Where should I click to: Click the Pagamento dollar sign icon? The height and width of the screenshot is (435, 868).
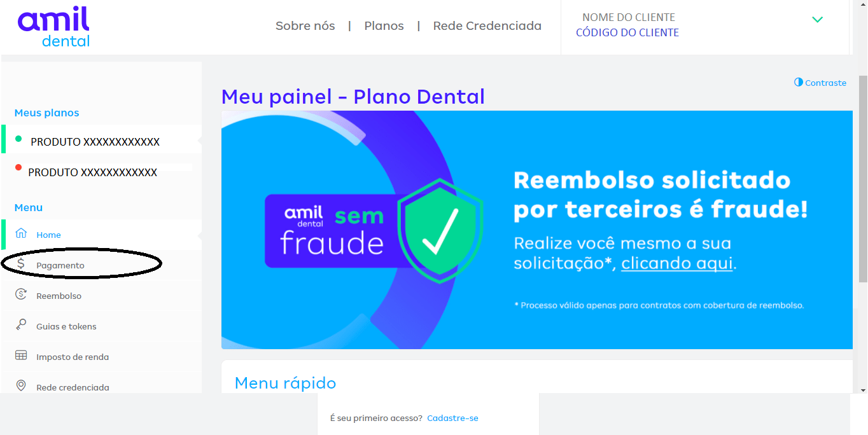click(21, 264)
